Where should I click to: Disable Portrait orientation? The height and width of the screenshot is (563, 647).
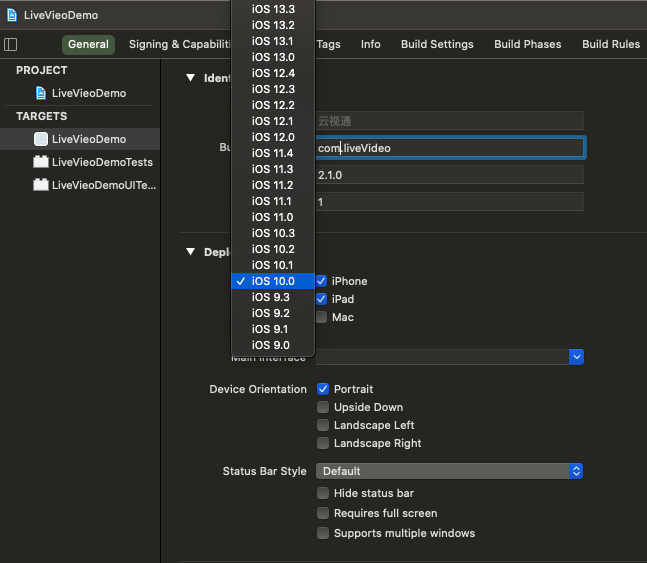point(323,389)
